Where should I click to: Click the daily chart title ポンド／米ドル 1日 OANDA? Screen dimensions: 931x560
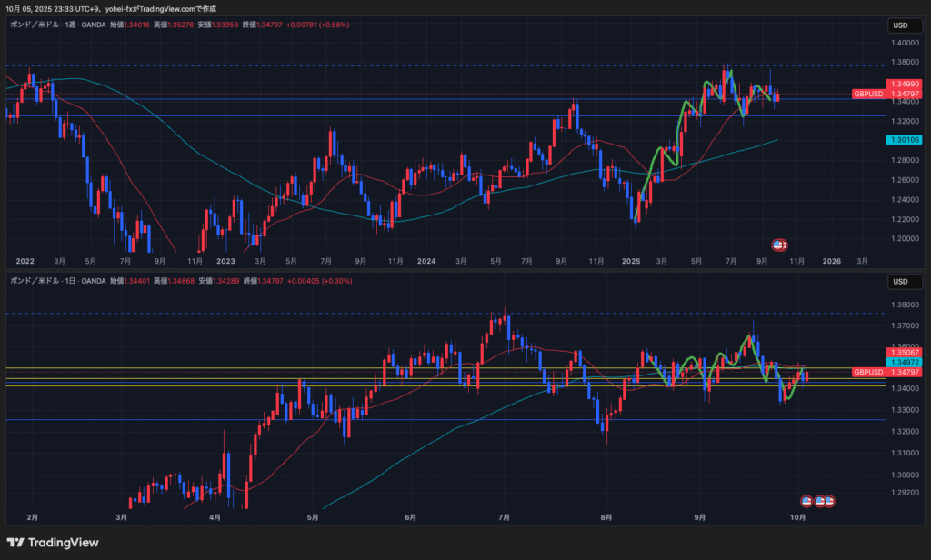(56, 281)
